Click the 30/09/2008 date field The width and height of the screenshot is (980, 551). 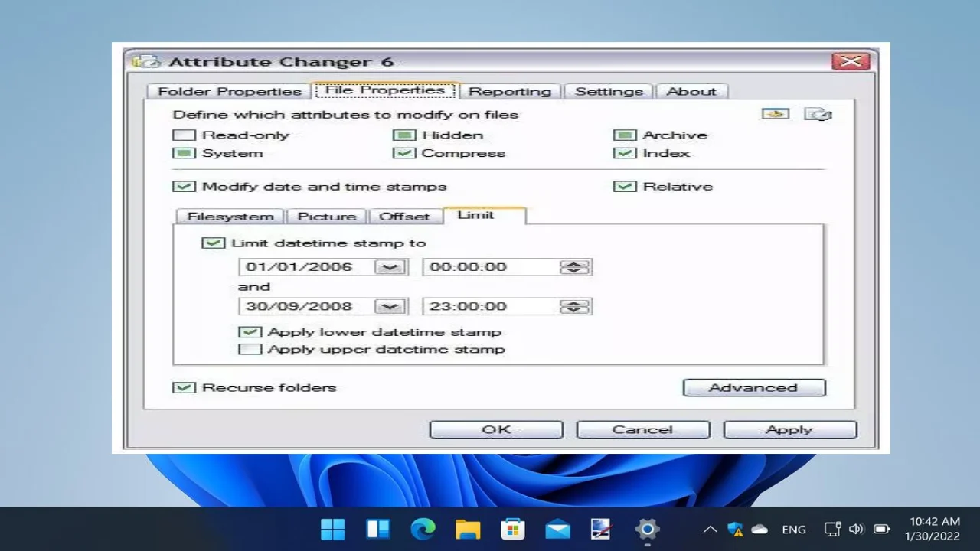(x=323, y=306)
